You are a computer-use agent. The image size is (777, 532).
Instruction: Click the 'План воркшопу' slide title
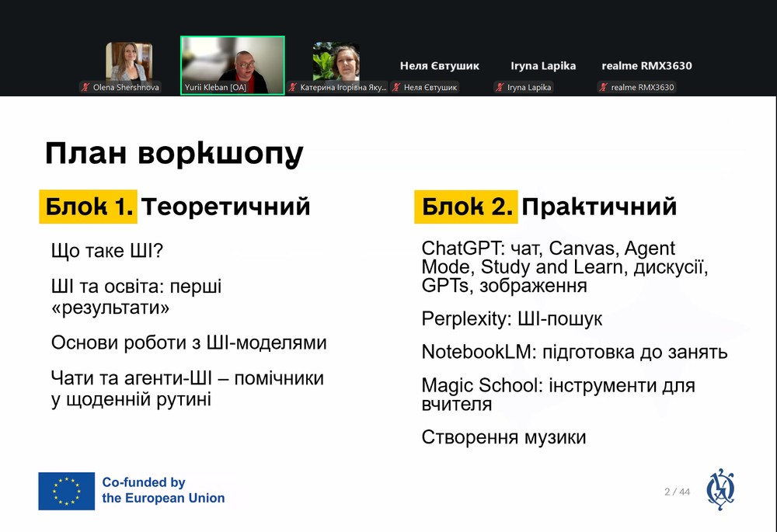click(173, 154)
